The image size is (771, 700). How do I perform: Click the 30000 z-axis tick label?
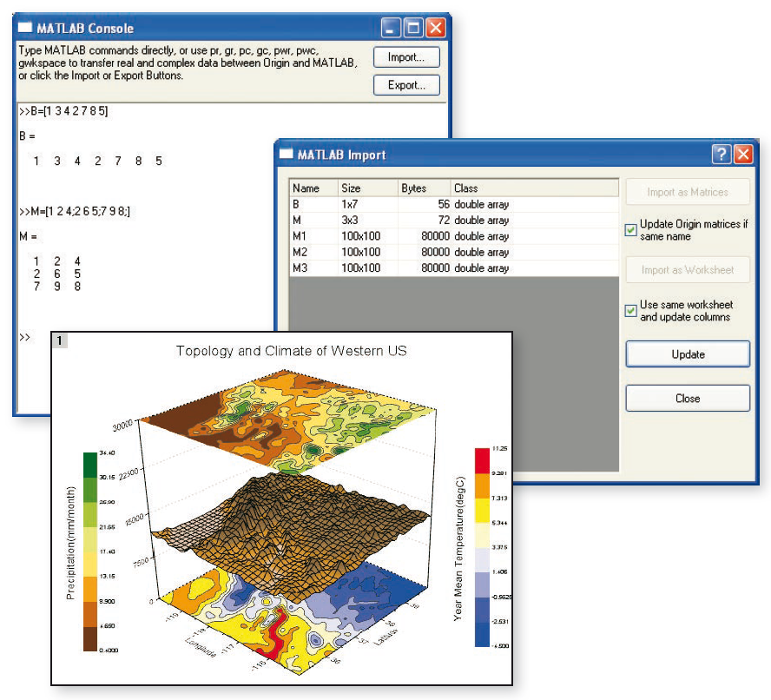click(x=122, y=426)
